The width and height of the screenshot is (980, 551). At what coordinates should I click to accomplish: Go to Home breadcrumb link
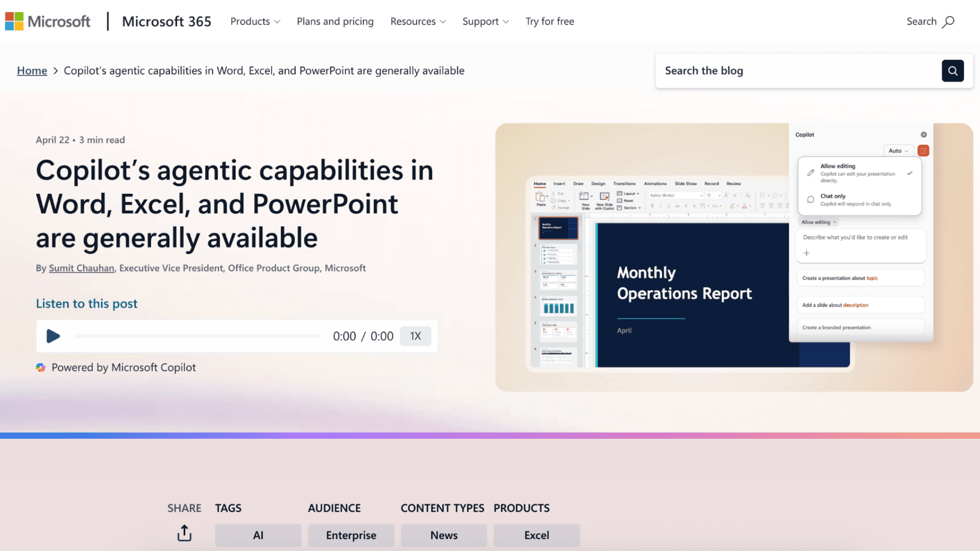[x=32, y=70]
